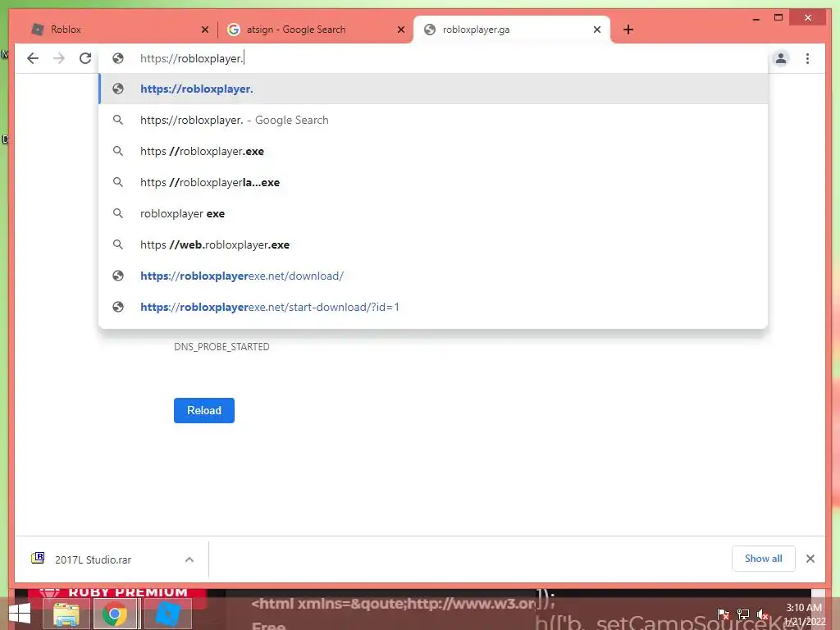Click the forward navigation arrow

(x=59, y=58)
